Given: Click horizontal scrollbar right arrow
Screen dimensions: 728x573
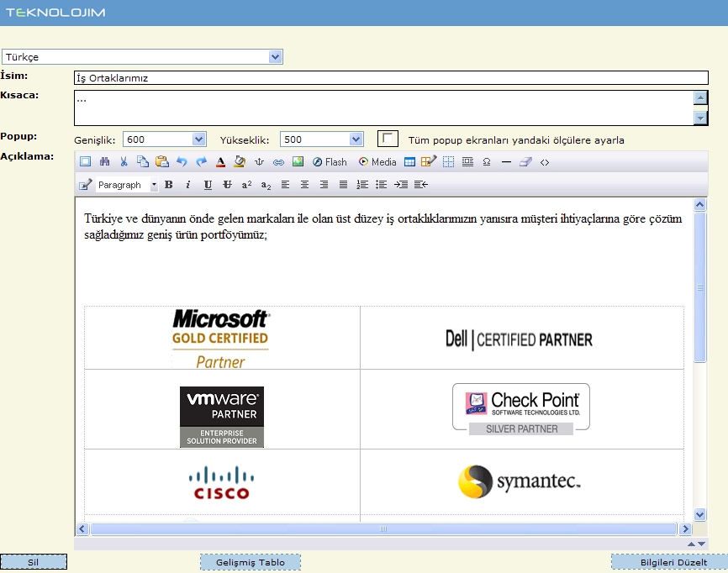Looking at the screenshot, I should [x=685, y=529].
